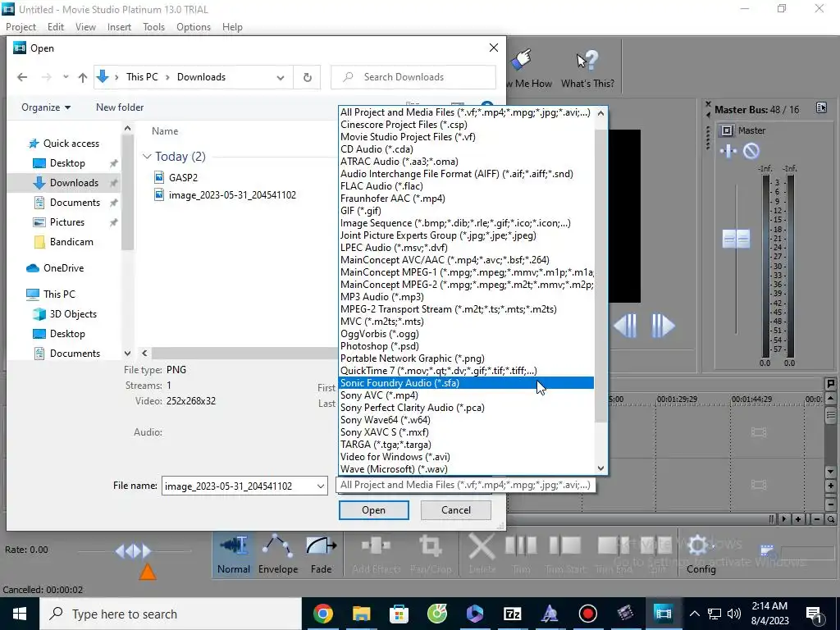Open the Config toolbar button
This screenshot has height=630, width=840.
pyautogui.click(x=701, y=554)
